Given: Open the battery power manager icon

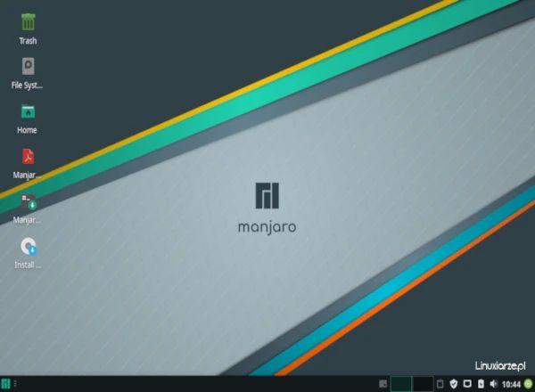Looking at the screenshot, I should click(x=481, y=384).
